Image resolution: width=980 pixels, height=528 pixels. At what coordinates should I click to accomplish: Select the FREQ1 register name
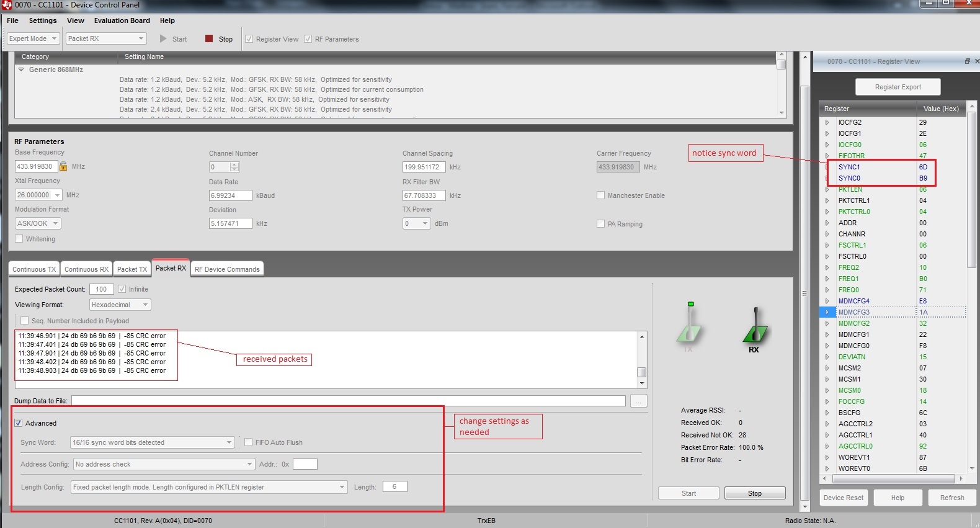(849, 279)
